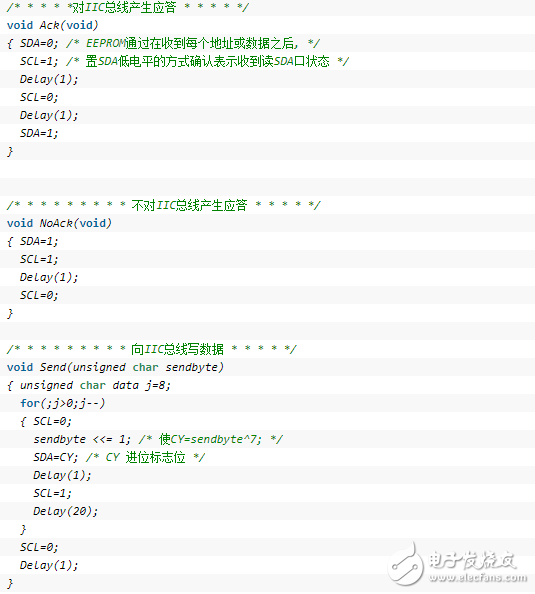Select the Send(unsigned char sendbyte) declaration line
The width and height of the screenshot is (535, 594).
pyautogui.click(x=115, y=367)
